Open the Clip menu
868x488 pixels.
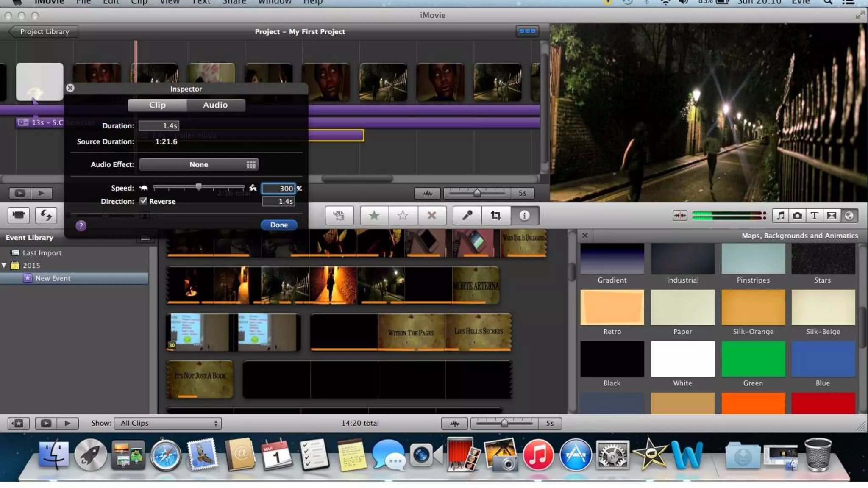click(139, 2)
